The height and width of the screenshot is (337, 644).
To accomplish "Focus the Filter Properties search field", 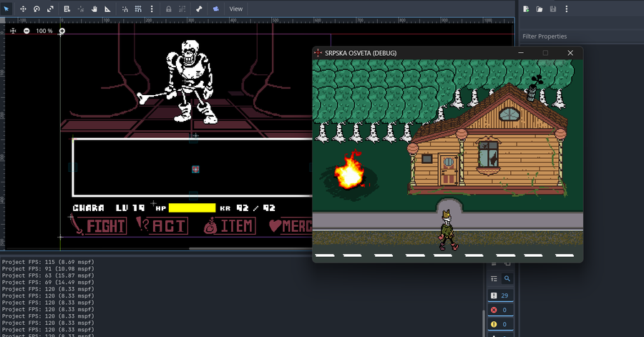I will (581, 36).
